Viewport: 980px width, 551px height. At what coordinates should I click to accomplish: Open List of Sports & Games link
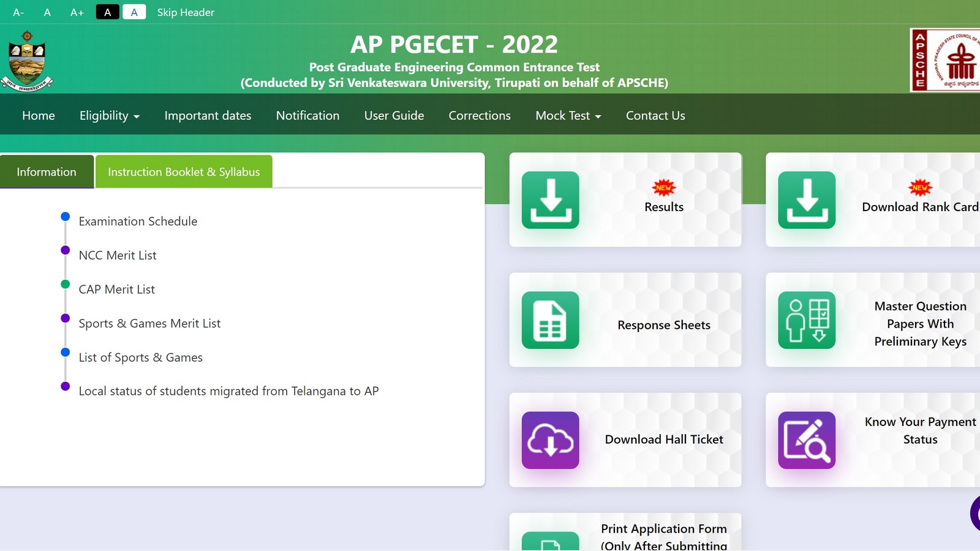140,358
